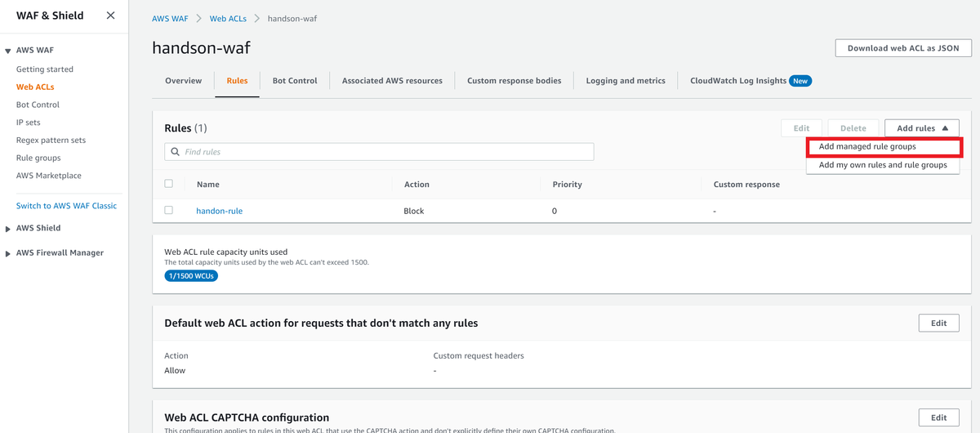The image size is (980, 433).
Task: Collapse the AWS WAF section triangle
Action: (x=8, y=51)
